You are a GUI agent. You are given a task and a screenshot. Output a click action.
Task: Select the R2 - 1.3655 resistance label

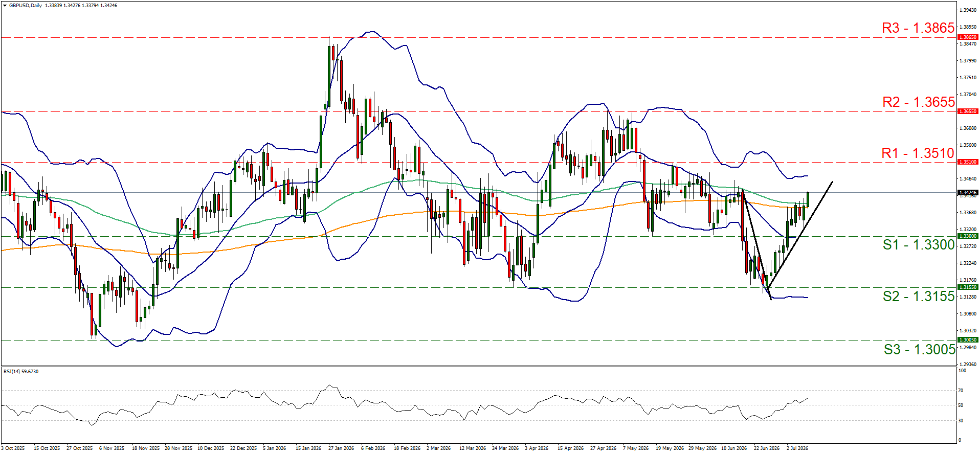[x=919, y=102]
